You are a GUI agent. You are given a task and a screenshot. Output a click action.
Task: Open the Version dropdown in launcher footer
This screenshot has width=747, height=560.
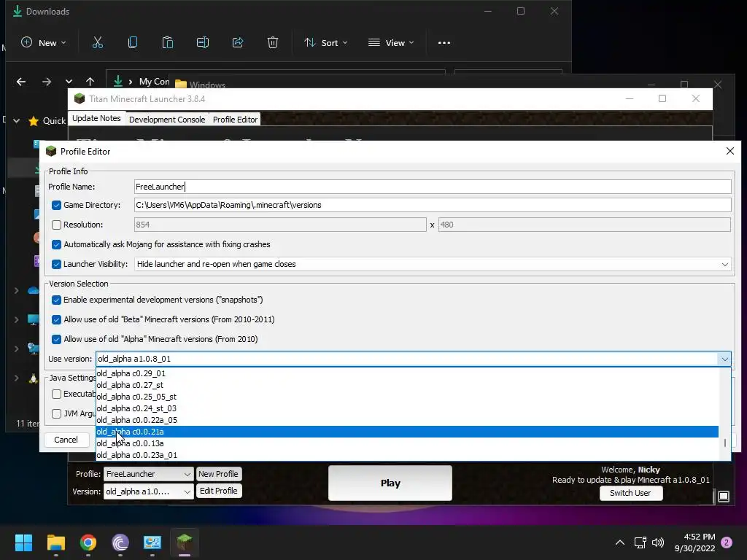tap(149, 491)
